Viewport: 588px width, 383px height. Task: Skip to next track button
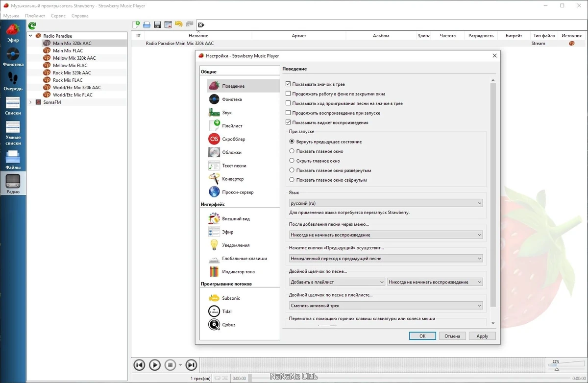[192, 365]
